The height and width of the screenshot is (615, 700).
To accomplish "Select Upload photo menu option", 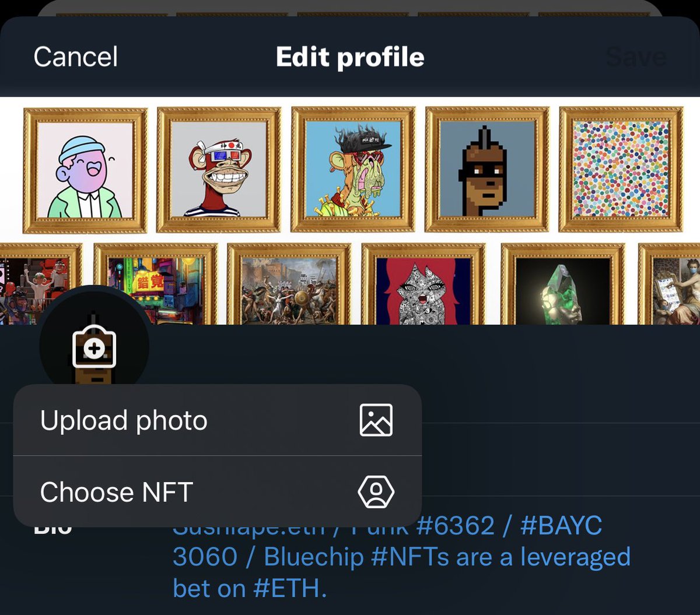I will coord(217,420).
